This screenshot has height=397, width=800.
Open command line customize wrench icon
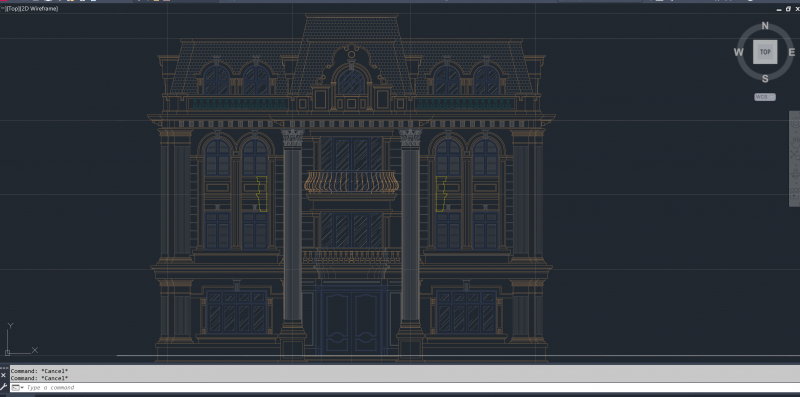click(4, 387)
